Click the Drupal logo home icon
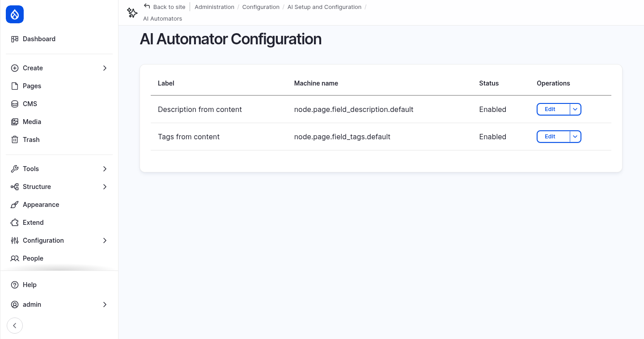 (x=15, y=15)
